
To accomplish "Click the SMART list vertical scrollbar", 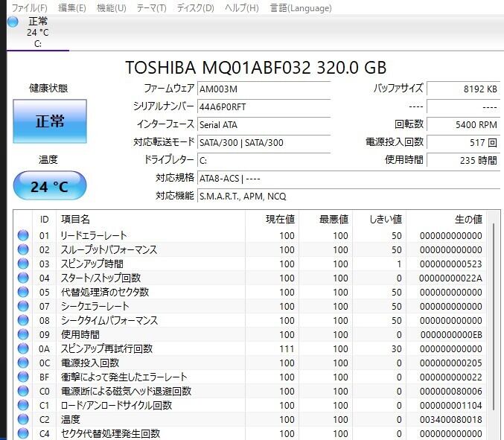I will tap(494, 316).
